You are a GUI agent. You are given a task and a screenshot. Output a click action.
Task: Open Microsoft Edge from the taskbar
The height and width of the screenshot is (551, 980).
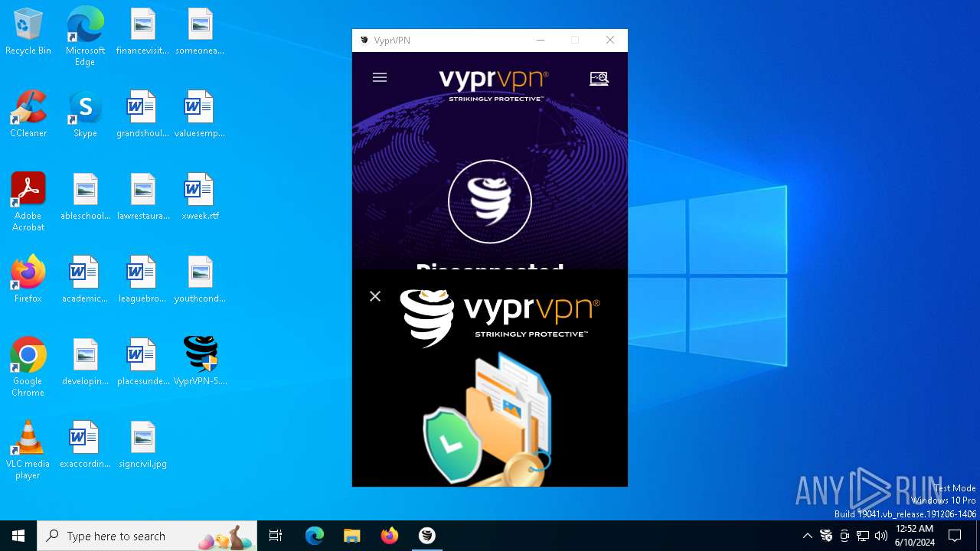coord(315,536)
